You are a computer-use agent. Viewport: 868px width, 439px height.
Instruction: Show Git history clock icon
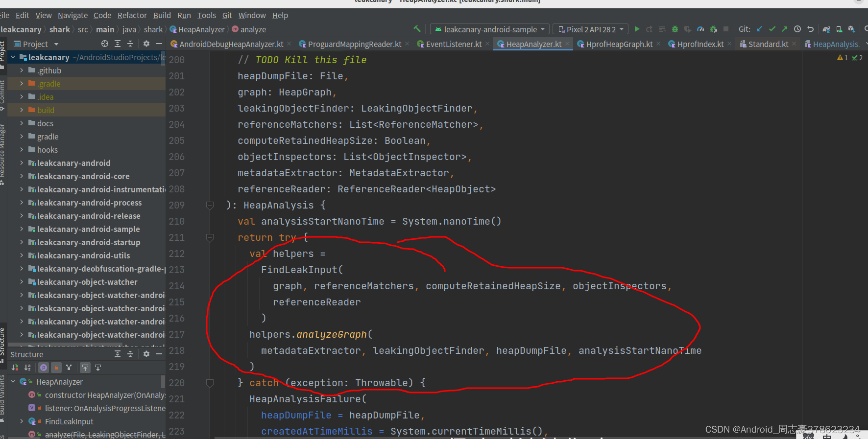[x=797, y=29]
